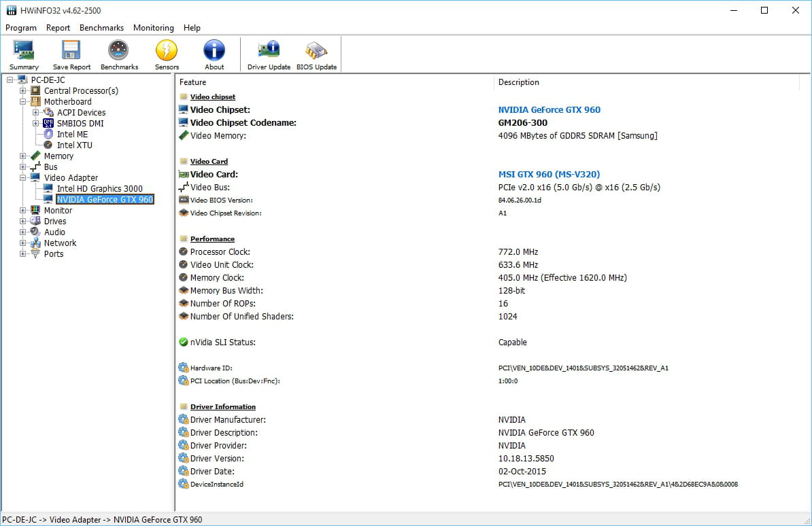Click the ACPI Devices icon
Viewport: 812px width, 526px height.
click(48, 112)
